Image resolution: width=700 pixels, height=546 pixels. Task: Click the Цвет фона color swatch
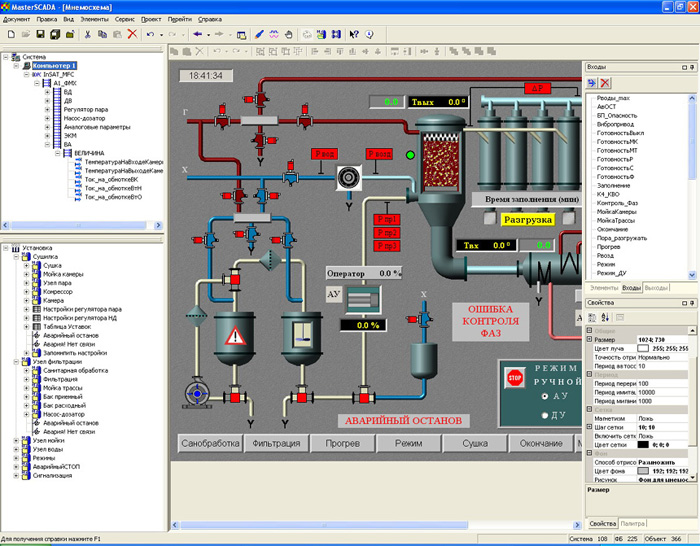click(643, 471)
